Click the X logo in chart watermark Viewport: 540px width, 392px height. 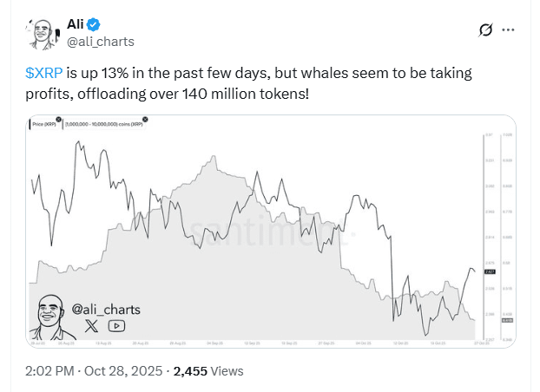point(91,326)
